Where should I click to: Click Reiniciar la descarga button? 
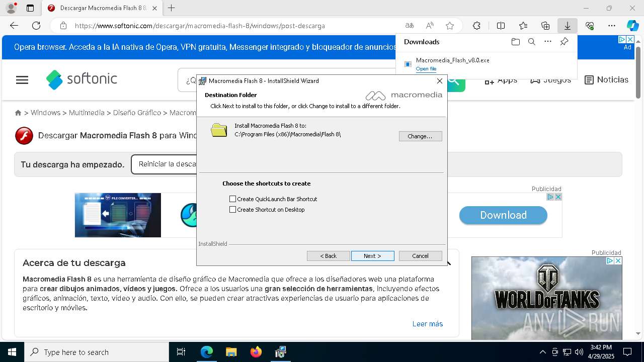coord(164,164)
